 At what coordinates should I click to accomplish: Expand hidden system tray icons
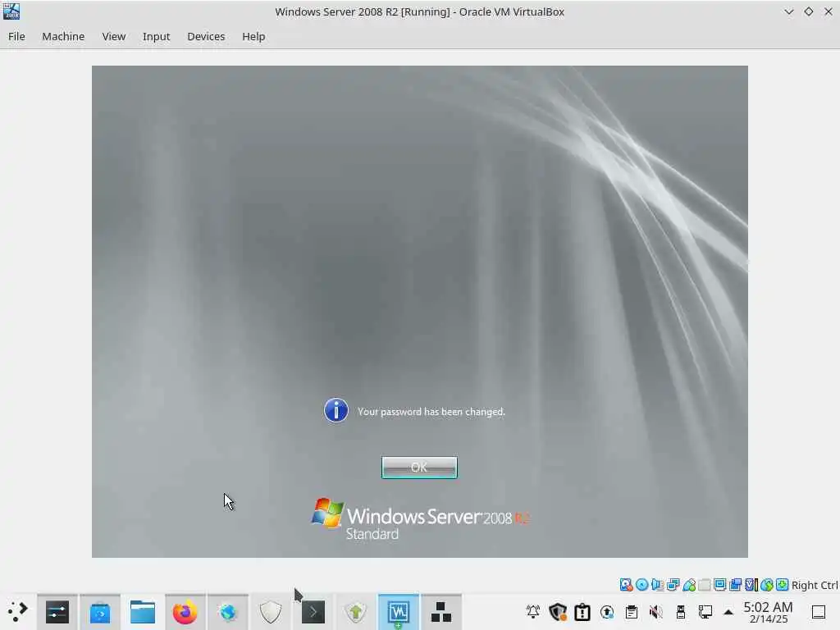(728, 612)
